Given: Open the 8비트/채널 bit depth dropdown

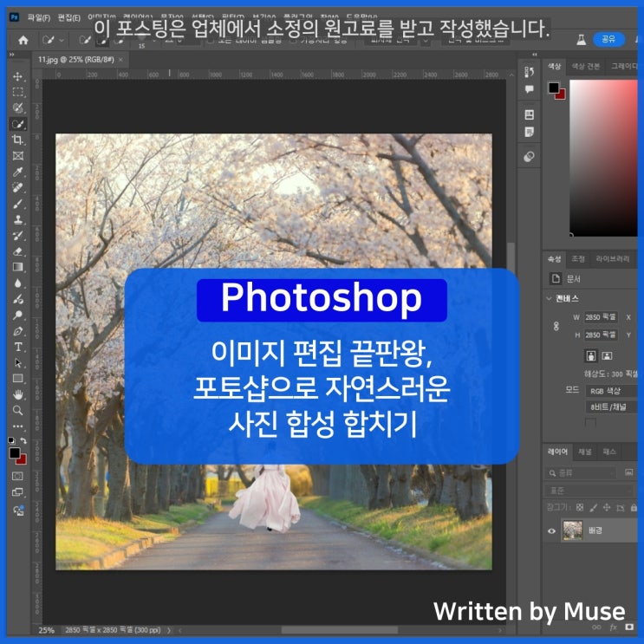Looking at the screenshot, I should [x=611, y=407].
